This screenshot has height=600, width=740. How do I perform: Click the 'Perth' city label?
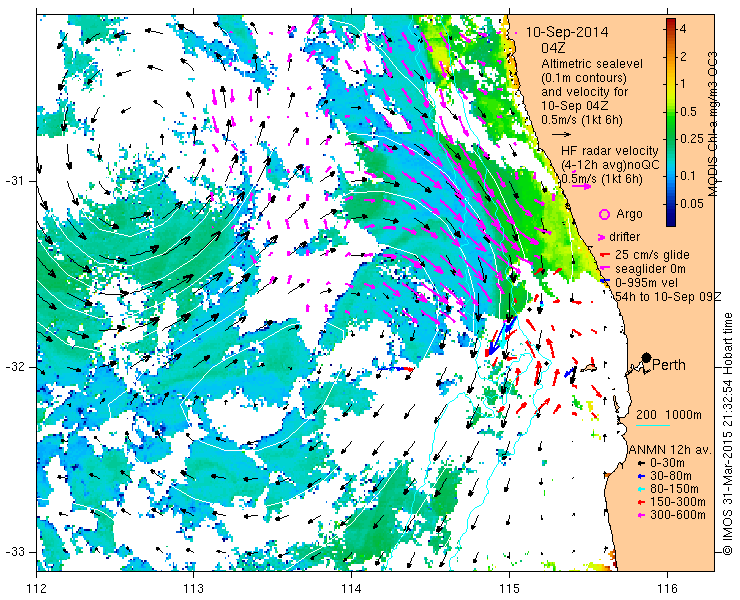tap(669, 365)
